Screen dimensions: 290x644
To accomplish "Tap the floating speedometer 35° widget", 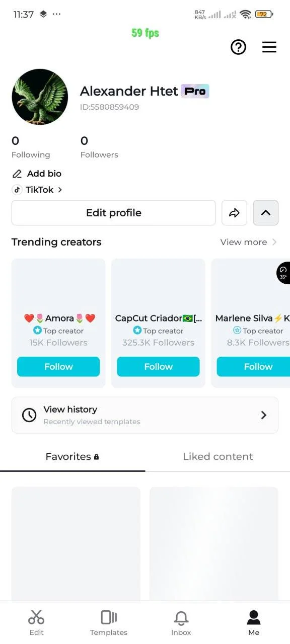I will (283, 273).
